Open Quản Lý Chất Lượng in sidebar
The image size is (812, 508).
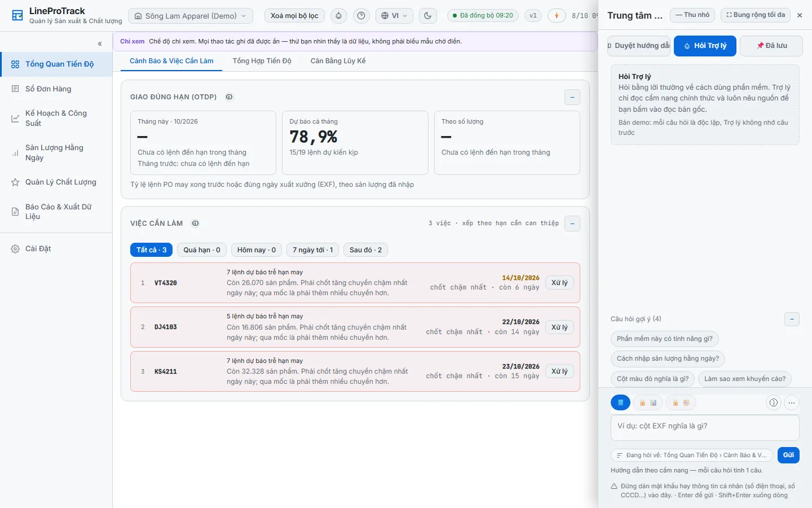click(x=56, y=182)
